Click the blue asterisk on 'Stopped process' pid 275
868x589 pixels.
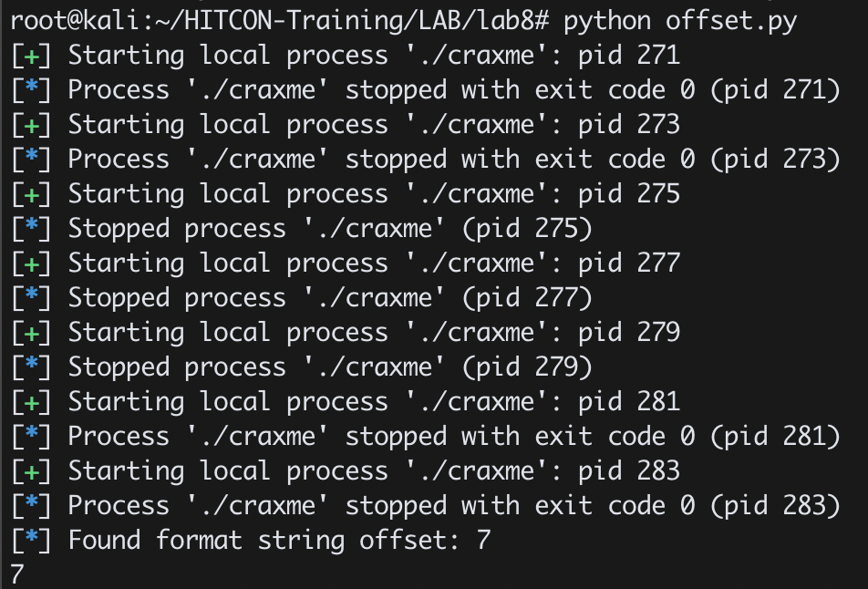[32, 227]
